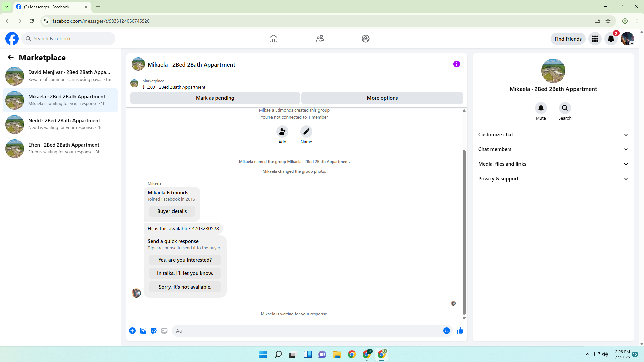
Task: Open Efren 2Bed 2Bath conversation
Action: pos(60,149)
